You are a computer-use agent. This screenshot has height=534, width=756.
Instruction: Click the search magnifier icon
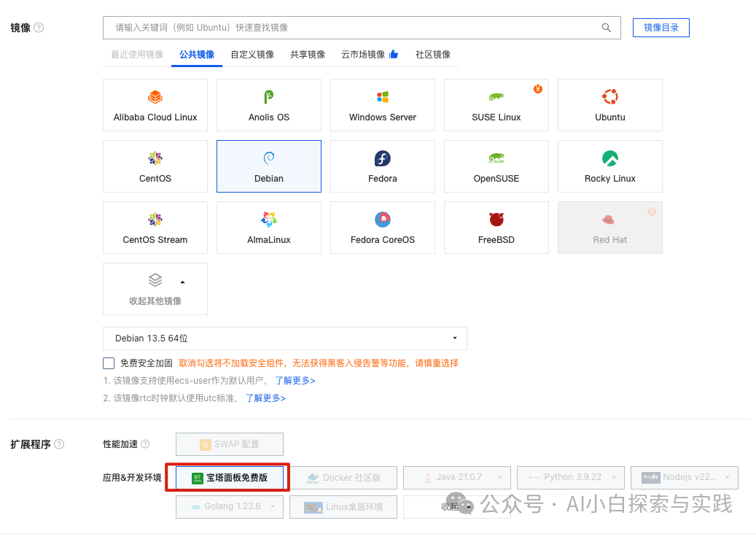point(607,28)
